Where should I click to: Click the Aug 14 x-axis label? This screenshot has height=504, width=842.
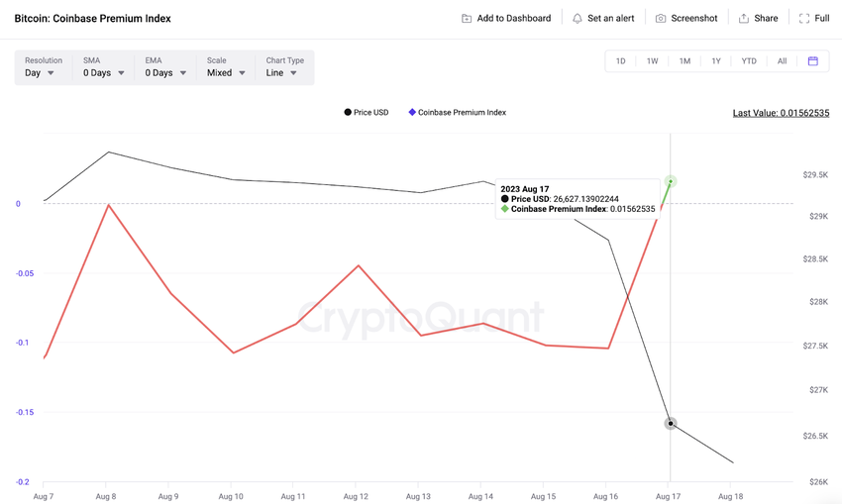[x=480, y=496]
